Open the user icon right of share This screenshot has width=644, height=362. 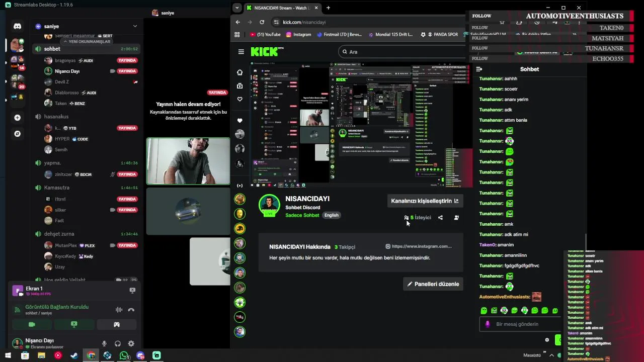pyautogui.click(x=456, y=218)
